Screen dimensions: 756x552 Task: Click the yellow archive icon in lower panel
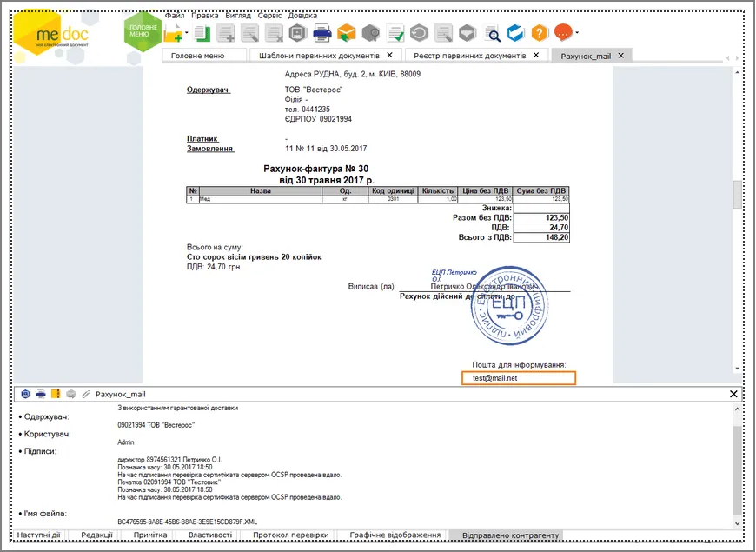(x=56, y=394)
